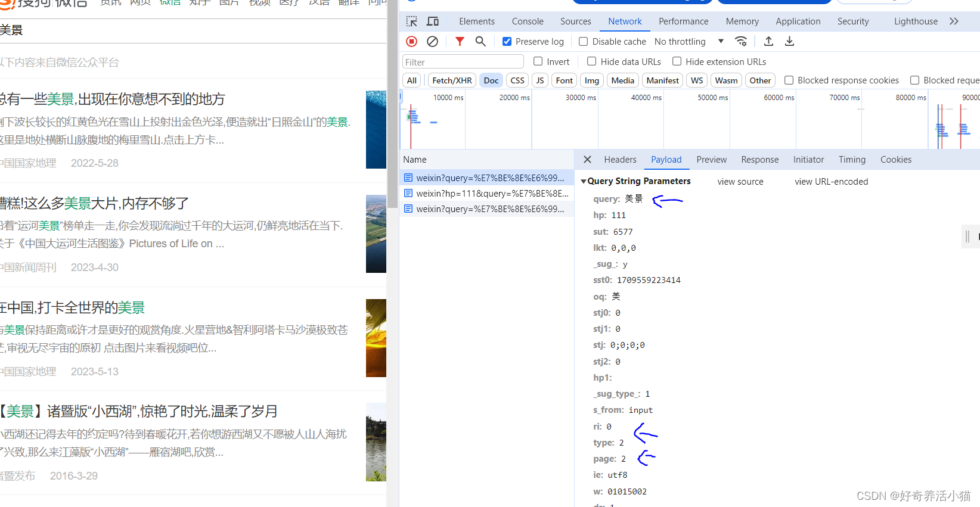
Task: Toggle the red filter funnel icon
Action: (460, 41)
